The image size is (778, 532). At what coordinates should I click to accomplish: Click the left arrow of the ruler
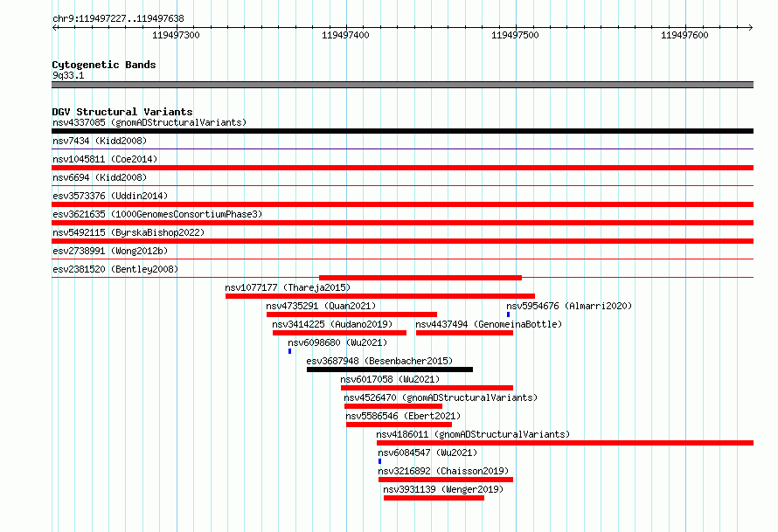coord(54,27)
